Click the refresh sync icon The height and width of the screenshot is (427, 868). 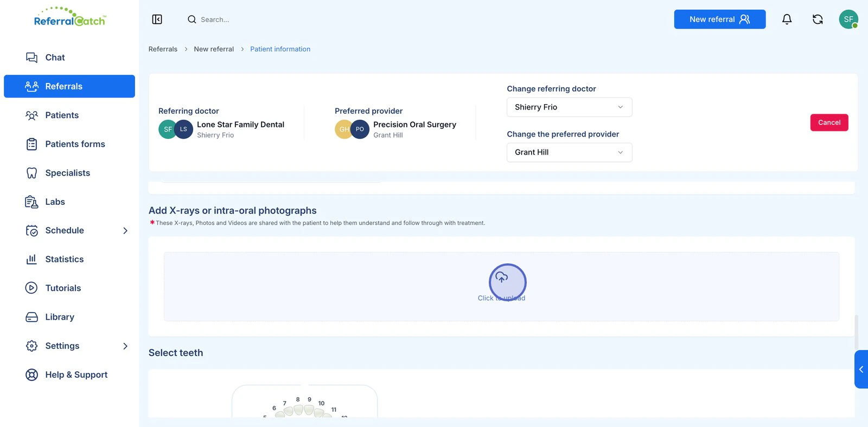[818, 20]
